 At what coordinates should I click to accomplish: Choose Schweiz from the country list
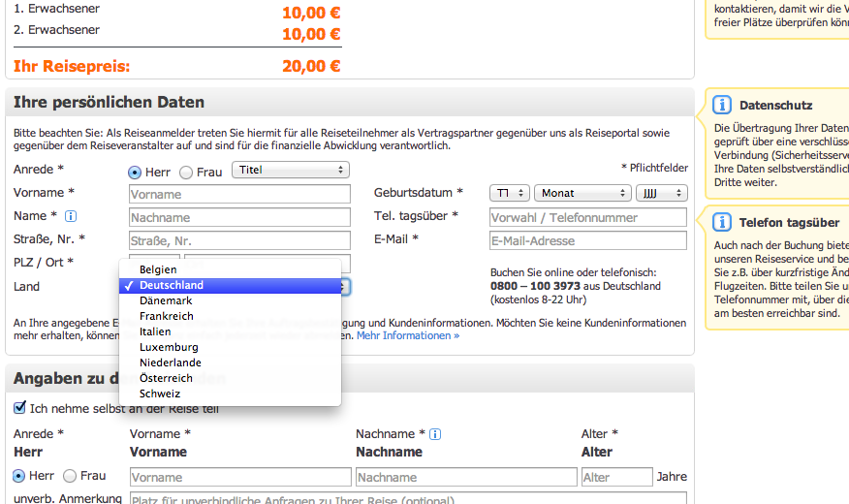[x=230, y=394]
